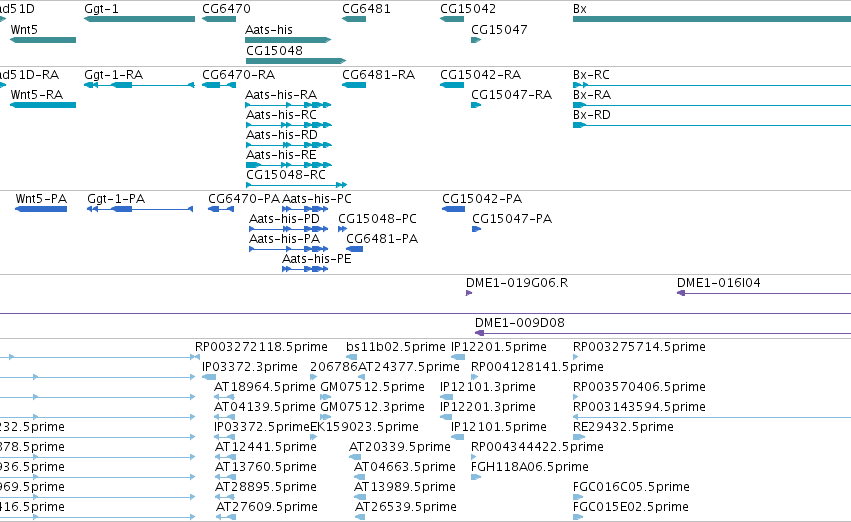Select the RP004128141.5prime EST label
The width and height of the screenshot is (851, 522).
point(537,367)
